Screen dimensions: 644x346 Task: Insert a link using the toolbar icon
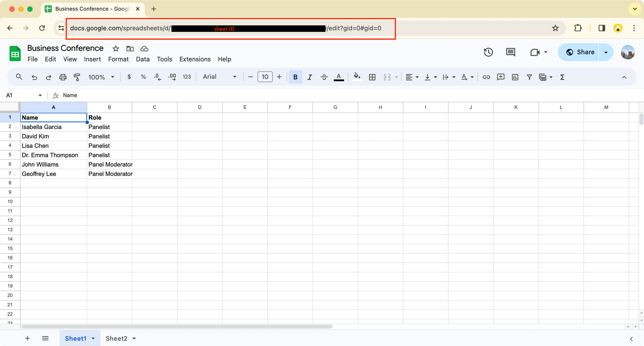(x=487, y=77)
